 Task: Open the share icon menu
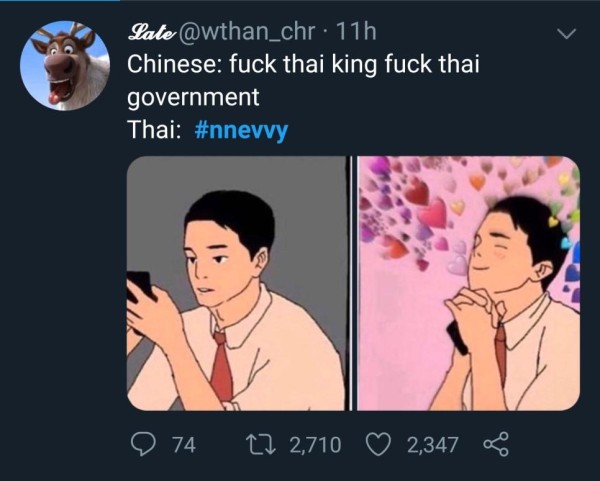click(496, 444)
